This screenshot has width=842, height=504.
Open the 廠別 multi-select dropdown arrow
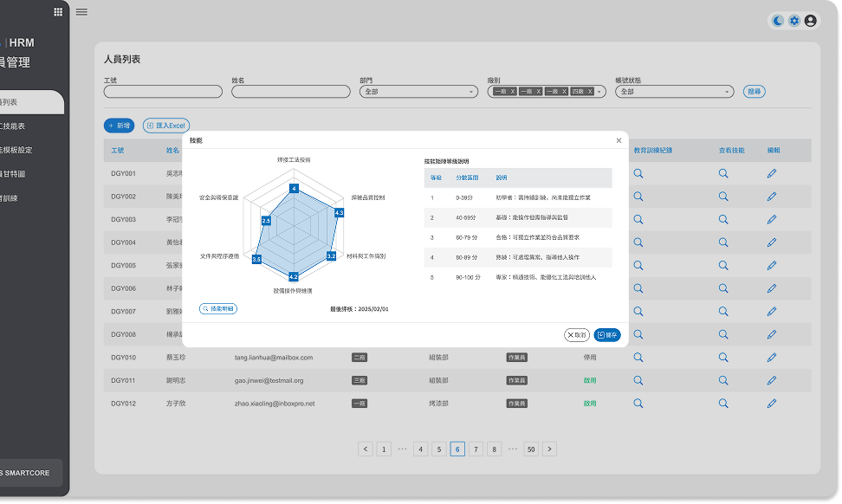[x=600, y=91]
